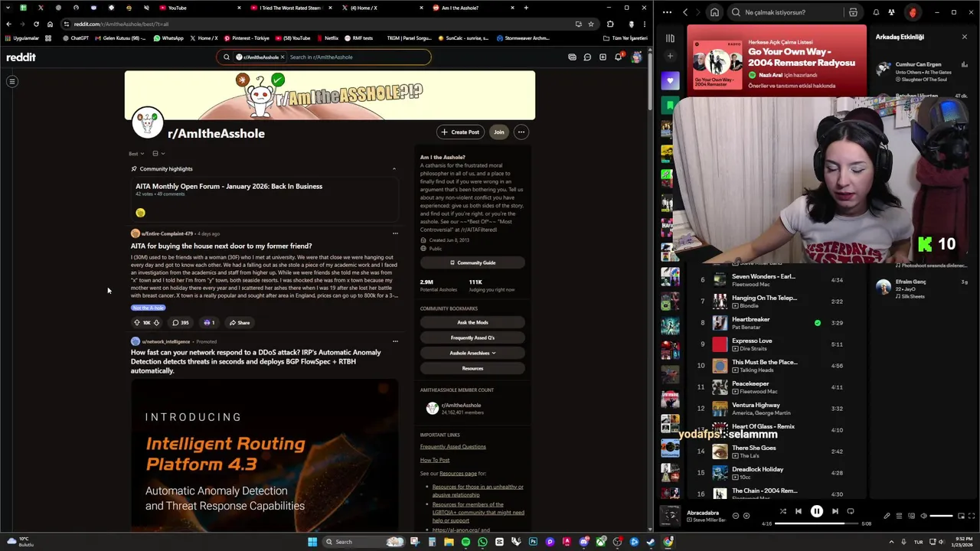Click award icon on the post
This screenshot has width=980, height=551.
tap(208, 323)
